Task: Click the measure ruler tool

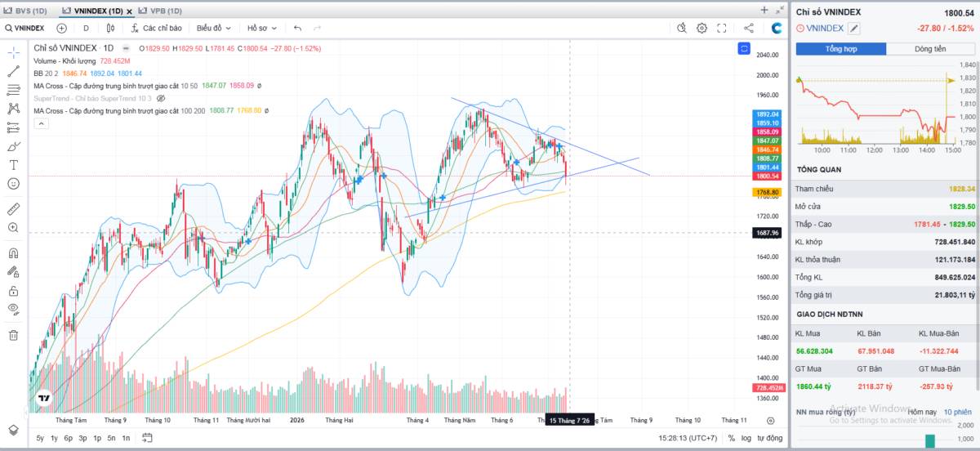Action: pyautogui.click(x=13, y=209)
